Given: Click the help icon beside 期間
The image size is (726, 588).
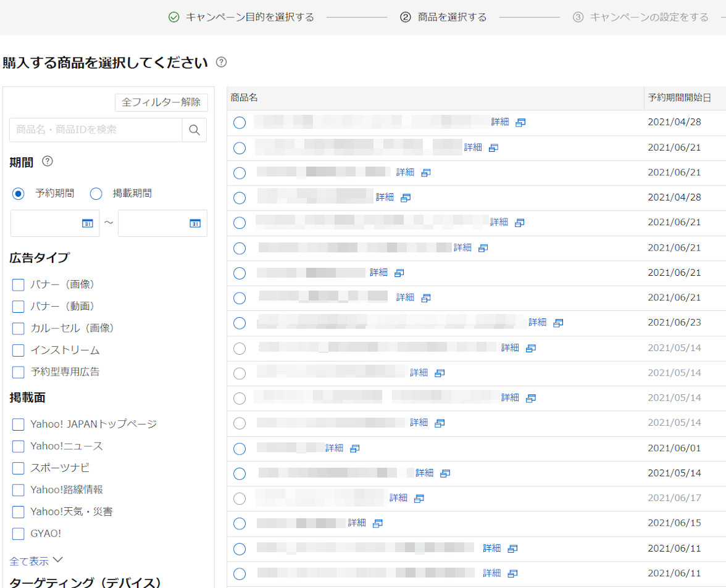Looking at the screenshot, I should (48, 162).
